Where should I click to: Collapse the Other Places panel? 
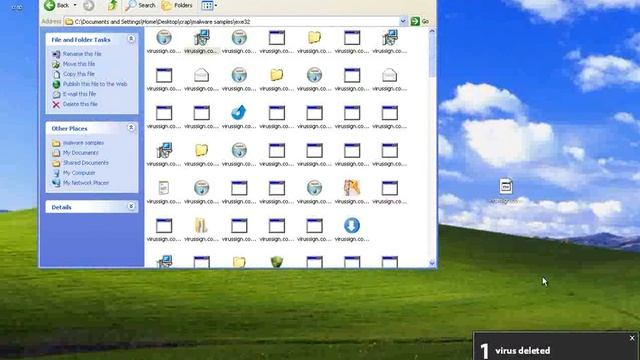[131, 128]
